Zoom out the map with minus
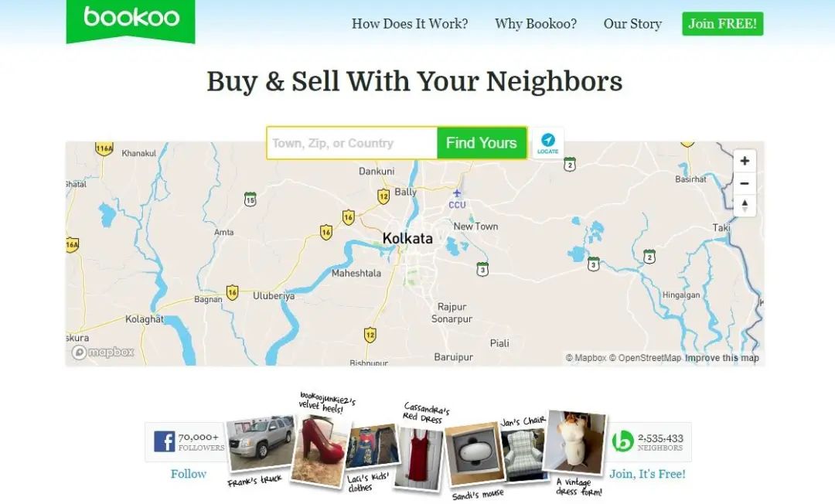Screen dimensions: 835x504 (x=745, y=184)
